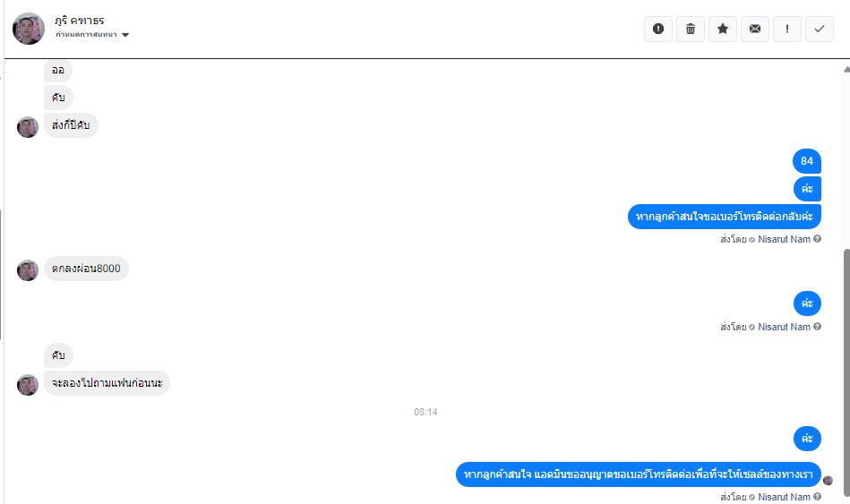The height and width of the screenshot is (504, 850).
Task: Mark conversation done with checkmark icon
Action: coord(820,29)
